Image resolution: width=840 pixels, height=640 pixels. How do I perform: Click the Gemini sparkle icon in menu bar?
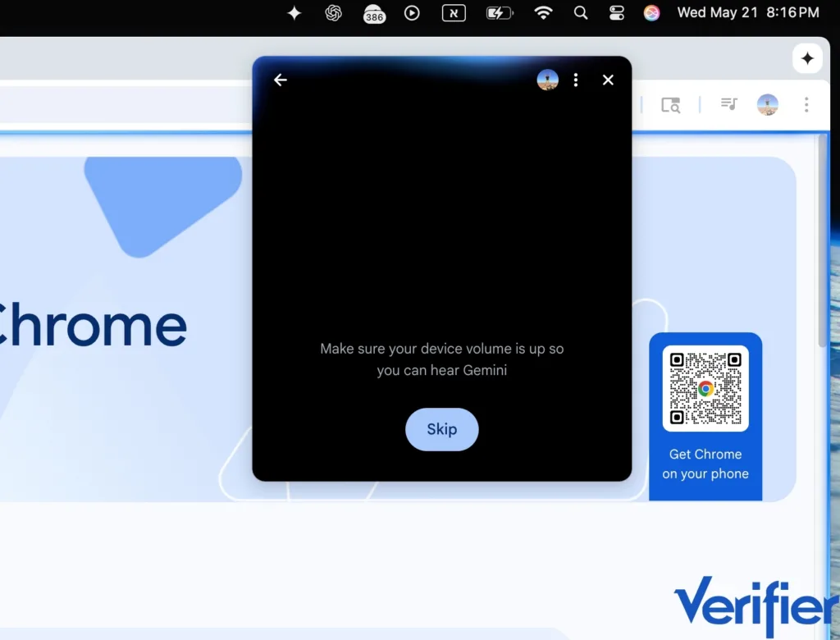[x=294, y=13]
